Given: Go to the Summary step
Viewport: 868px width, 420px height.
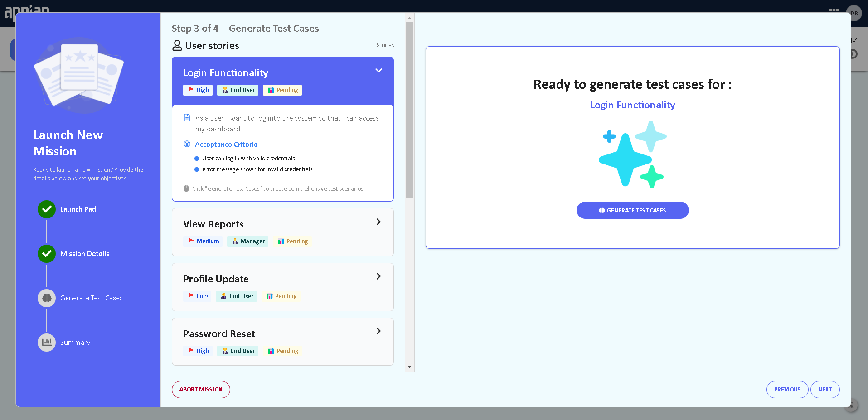Looking at the screenshot, I should point(75,343).
